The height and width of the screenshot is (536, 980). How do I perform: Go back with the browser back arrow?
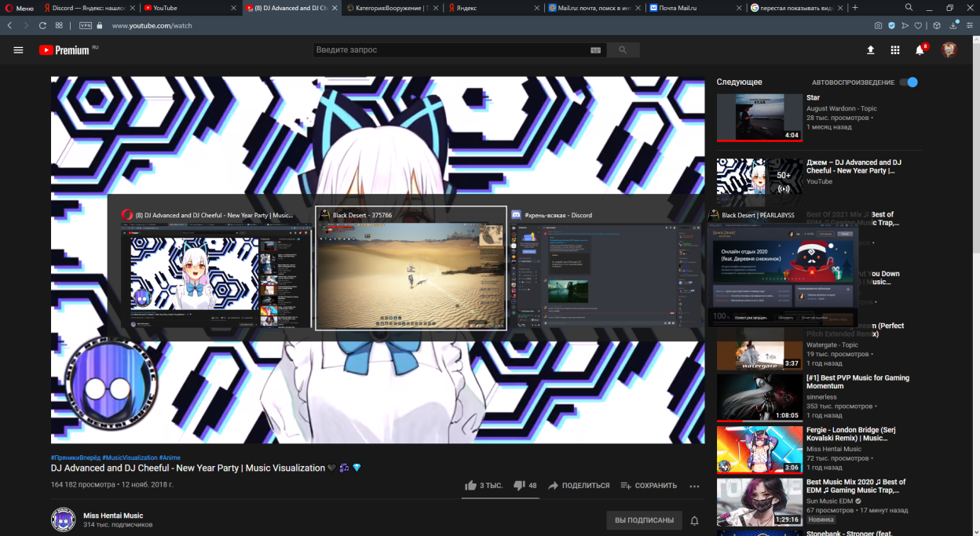[x=9, y=25]
